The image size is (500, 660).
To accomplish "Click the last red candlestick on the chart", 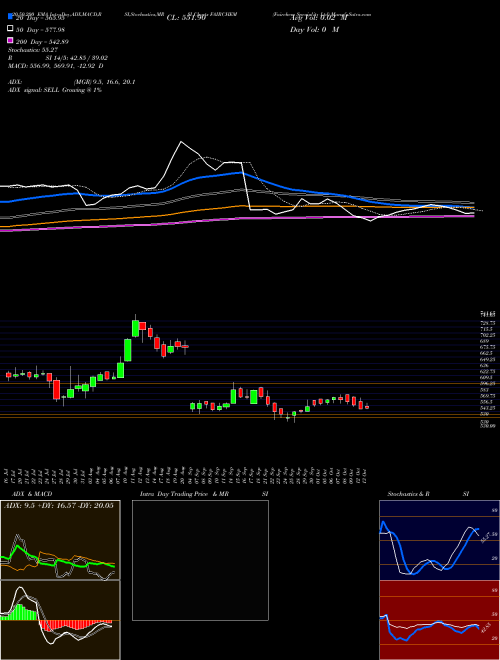I will (367, 407).
